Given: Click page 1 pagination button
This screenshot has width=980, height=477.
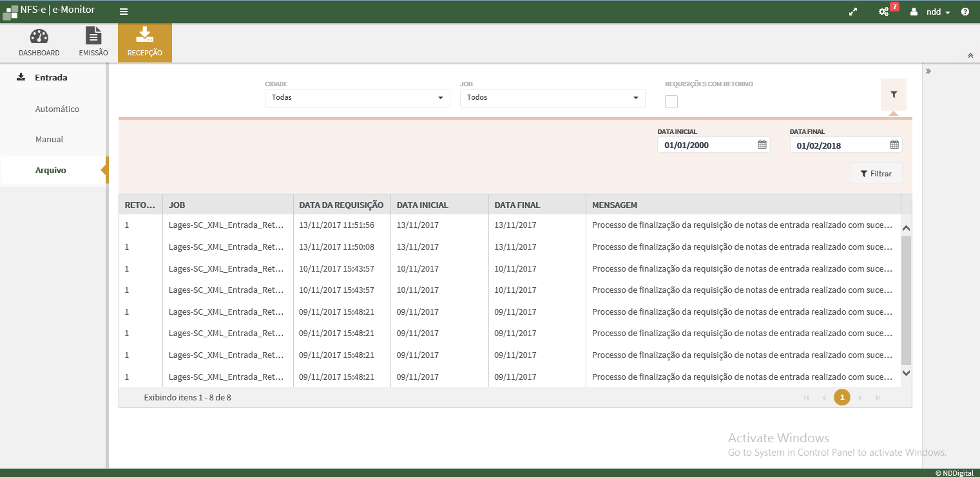Looking at the screenshot, I should pos(841,398).
